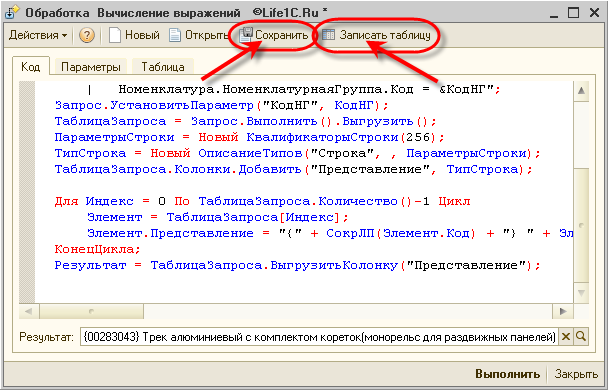Click code line Запрос.УстановитьПараметр
608x390 pixels.
pos(221,105)
